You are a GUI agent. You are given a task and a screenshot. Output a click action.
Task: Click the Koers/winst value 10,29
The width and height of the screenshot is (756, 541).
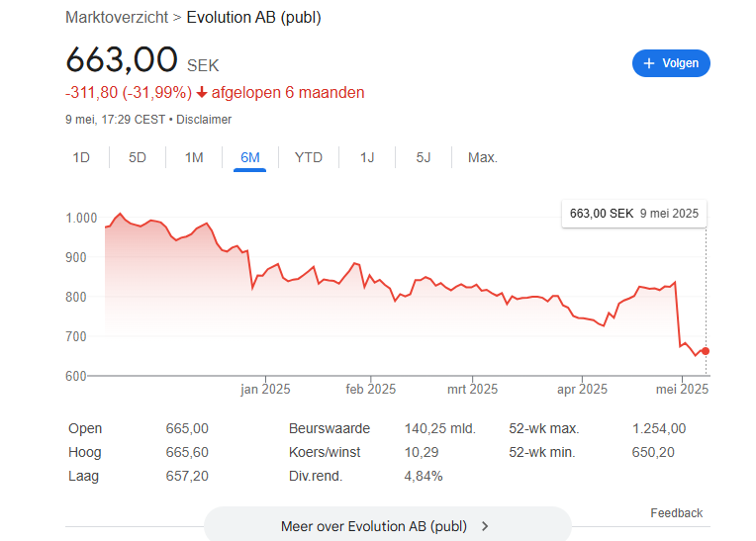tap(422, 452)
